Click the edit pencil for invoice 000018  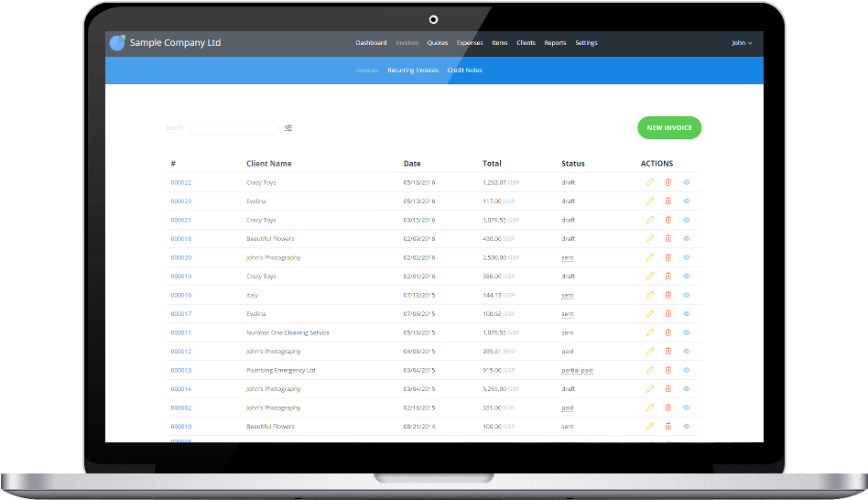650,239
